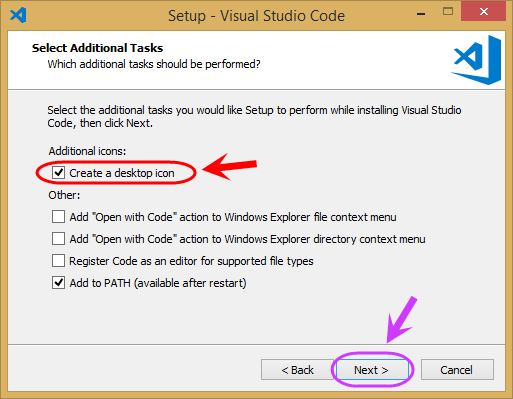
Task: Click the Select Additional Tasks heading
Action: point(97,48)
